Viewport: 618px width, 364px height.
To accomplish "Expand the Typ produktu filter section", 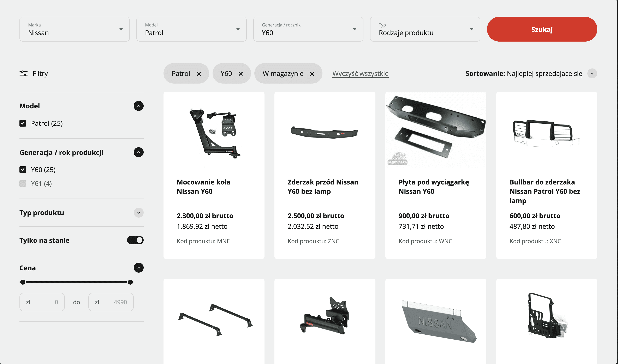I will (138, 213).
